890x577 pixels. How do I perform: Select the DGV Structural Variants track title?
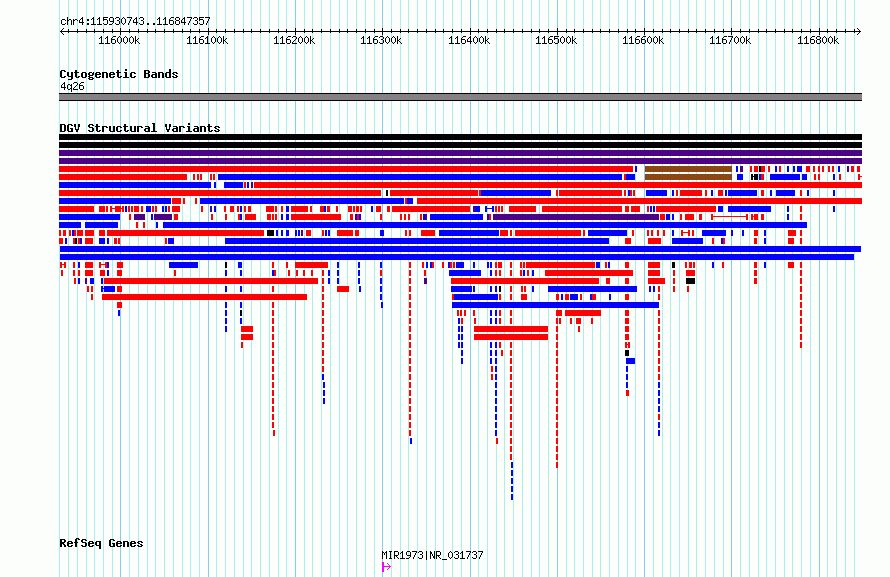(140, 128)
